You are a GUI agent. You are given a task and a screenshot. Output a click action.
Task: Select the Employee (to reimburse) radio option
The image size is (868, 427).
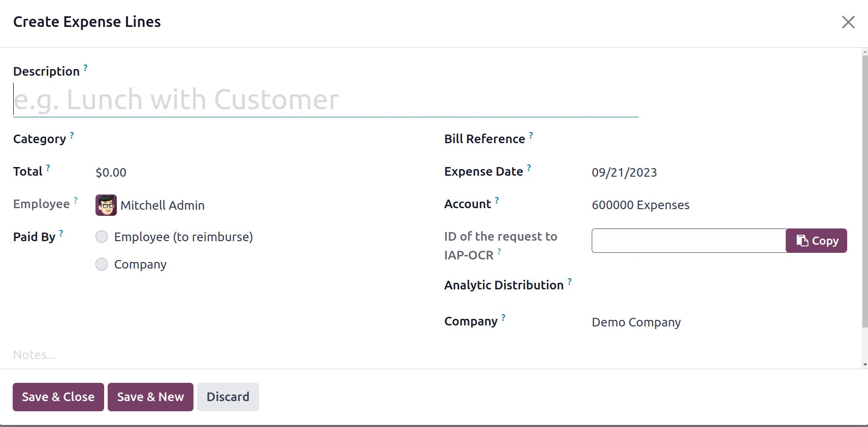pyautogui.click(x=102, y=237)
